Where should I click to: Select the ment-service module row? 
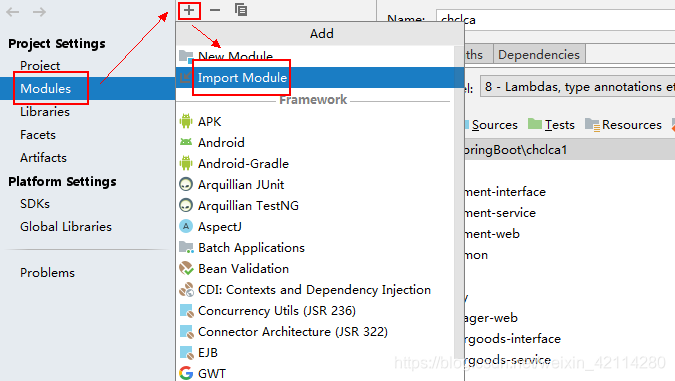(500, 213)
